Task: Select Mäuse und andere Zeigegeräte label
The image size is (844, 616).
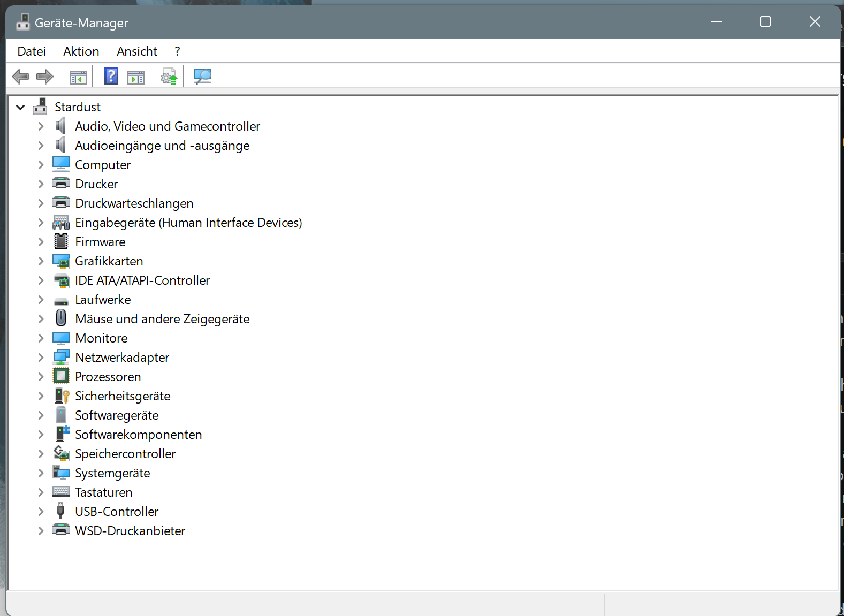Action: tap(162, 319)
